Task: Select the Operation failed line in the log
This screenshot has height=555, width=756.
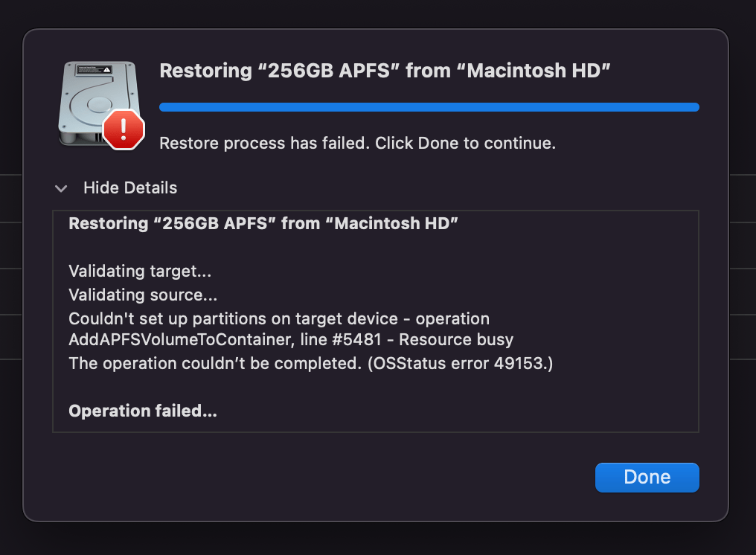Action: [143, 410]
